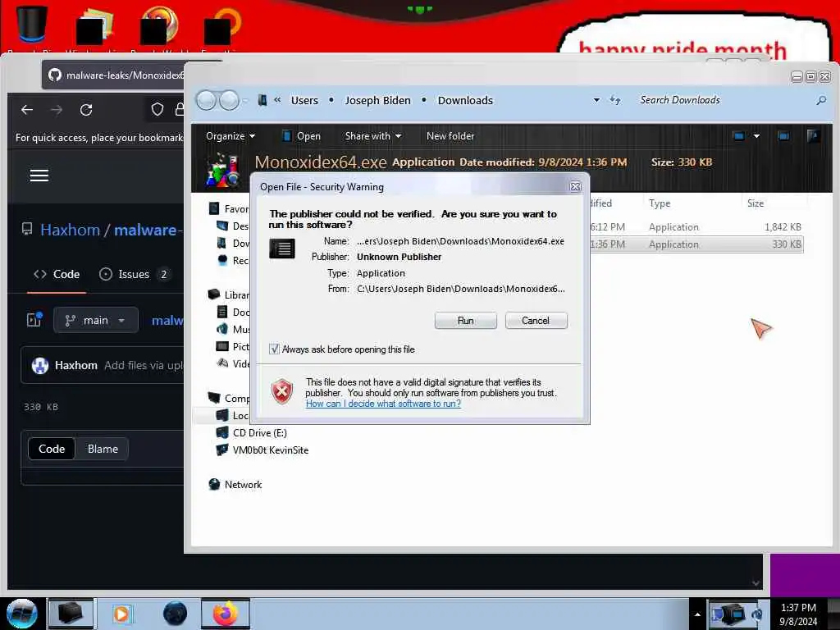
Task: Select the Code view toggle on GitHub
Action: pyautogui.click(x=52, y=449)
